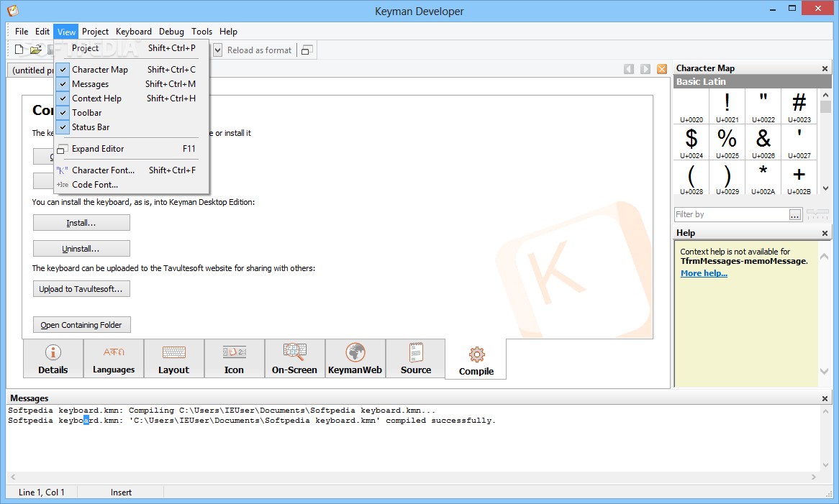This screenshot has height=504, width=839.
Task: Open the On-Screen keyboard tab
Action: pos(295,359)
